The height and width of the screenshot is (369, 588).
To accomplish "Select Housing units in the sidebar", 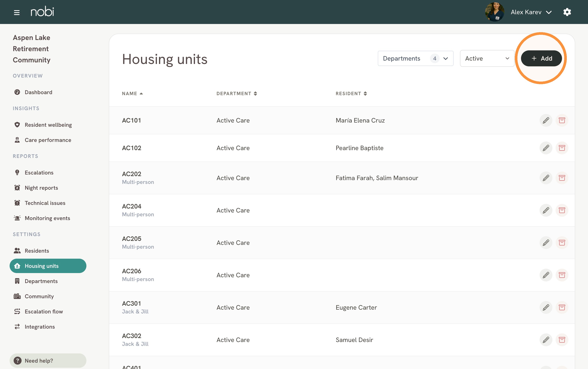I will [48, 266].
